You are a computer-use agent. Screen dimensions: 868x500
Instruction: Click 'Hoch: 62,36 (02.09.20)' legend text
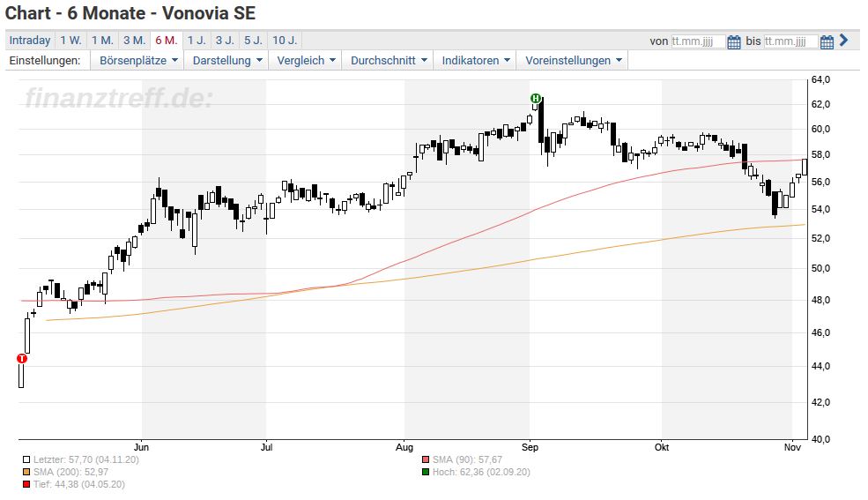click(481, 473)
